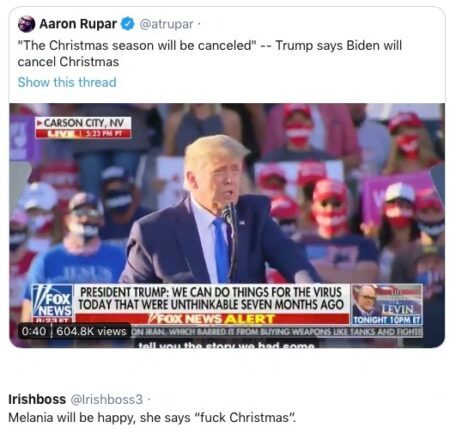450x434 pixels.
Task: Click the 604.8K views counter
Action: [x=91, y=331]
